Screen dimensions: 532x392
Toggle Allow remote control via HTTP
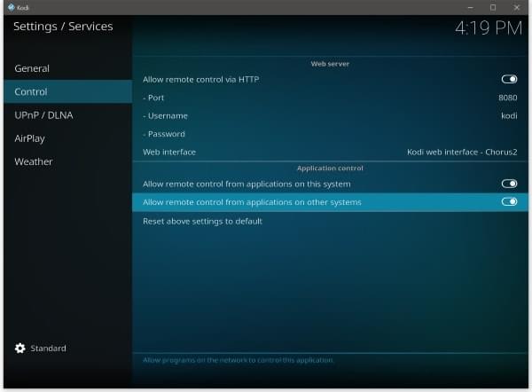point(509,79)
